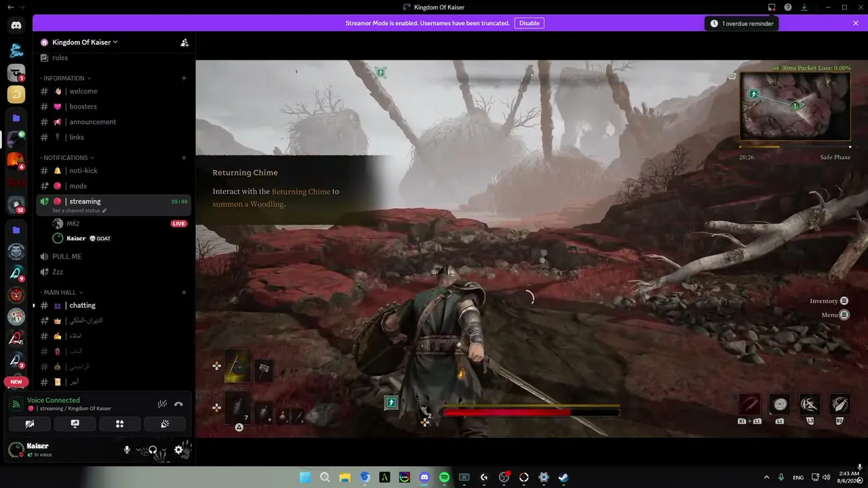This screenshot has height=488, width=868.
Task: Go back with the title bar arrow
Action: pyautogui.click(x=10, y=7)
